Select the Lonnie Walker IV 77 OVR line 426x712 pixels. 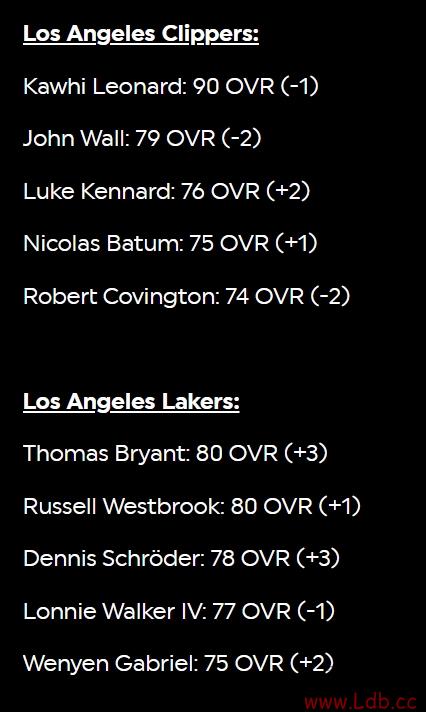pos(179,611)
